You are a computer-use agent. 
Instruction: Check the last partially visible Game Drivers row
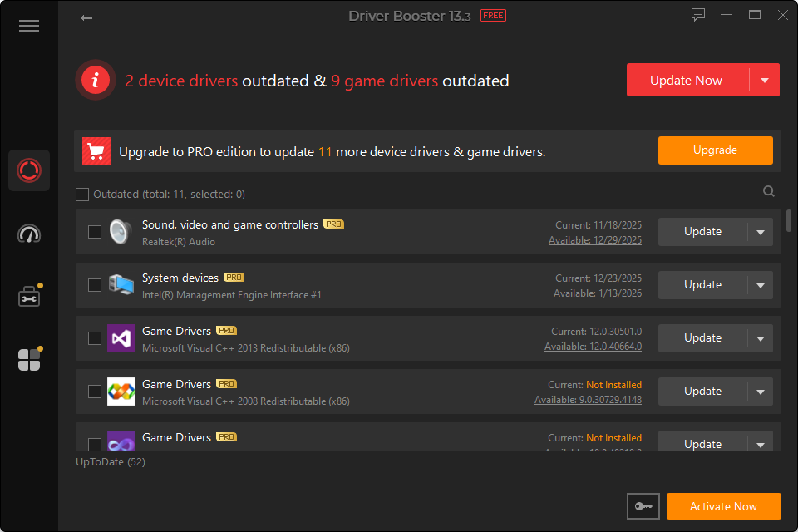[x=95, y=445]
